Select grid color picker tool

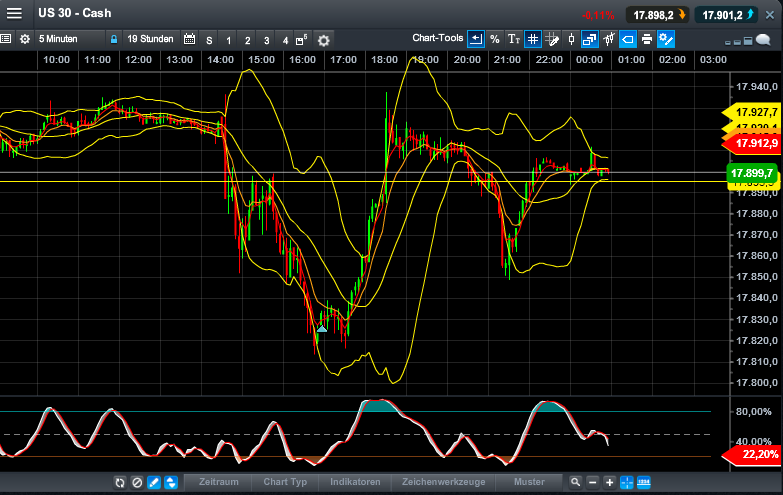[552, 39]
